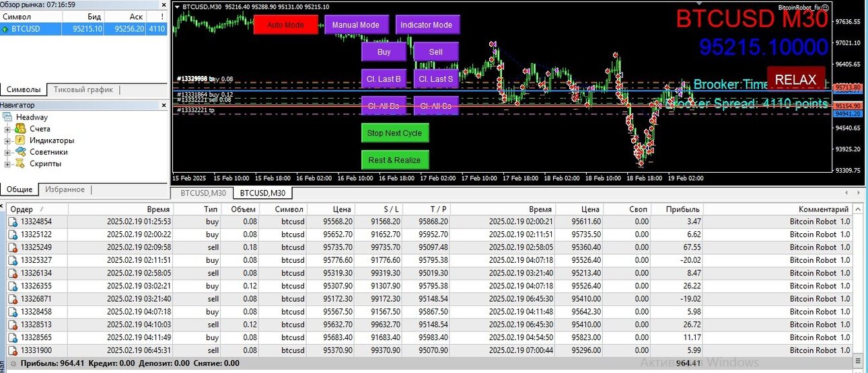Switch to Indicator Mode on chart
The height and width of the screenshot is (373, 868).
point(427,25)
